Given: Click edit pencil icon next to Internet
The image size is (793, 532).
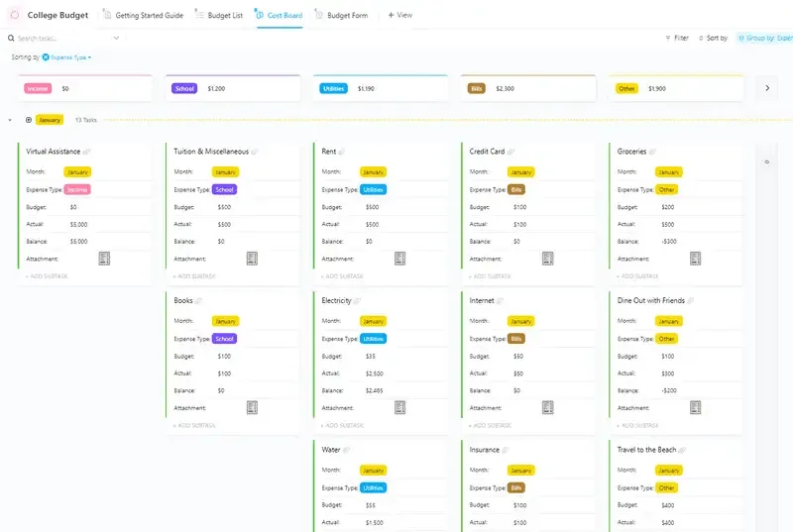Looking at the screenshot, I should point(500,300).
